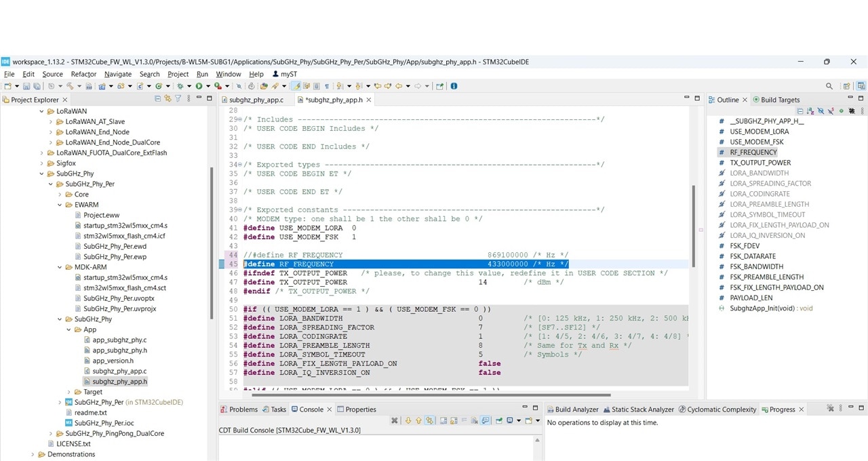Screen dimensions: 868x461
Task: Collapse all items in the Outline view
Action: (800, 111)
